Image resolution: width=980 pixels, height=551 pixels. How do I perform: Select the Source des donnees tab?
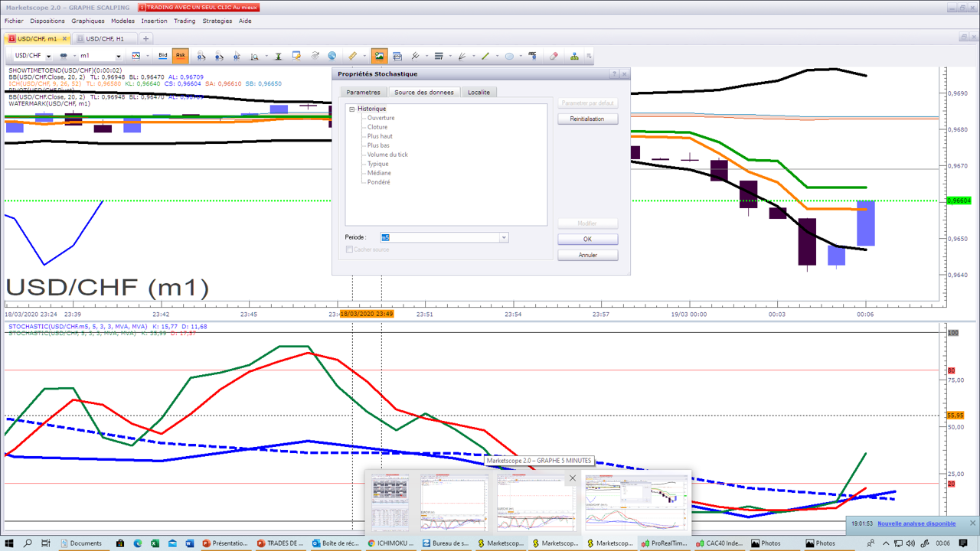(424, 92)
